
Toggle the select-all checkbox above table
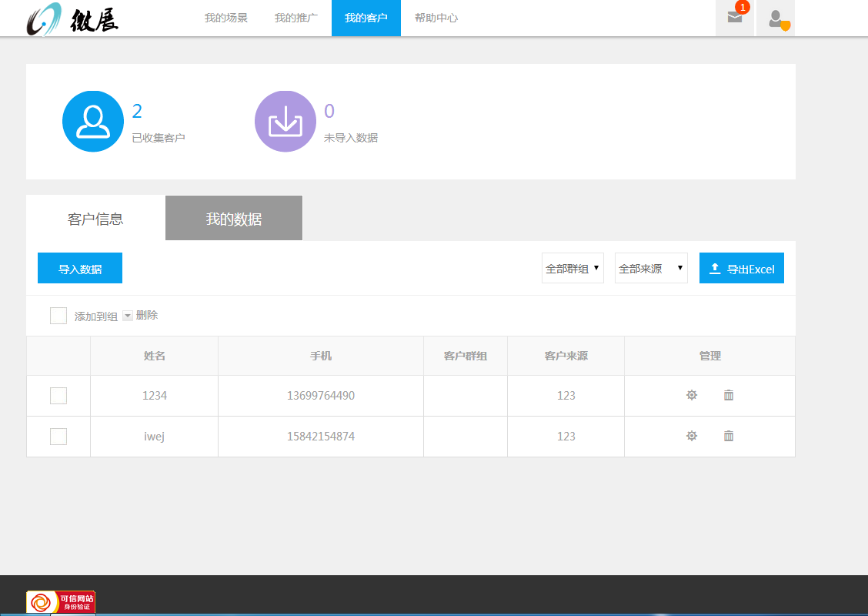point(58,316)
